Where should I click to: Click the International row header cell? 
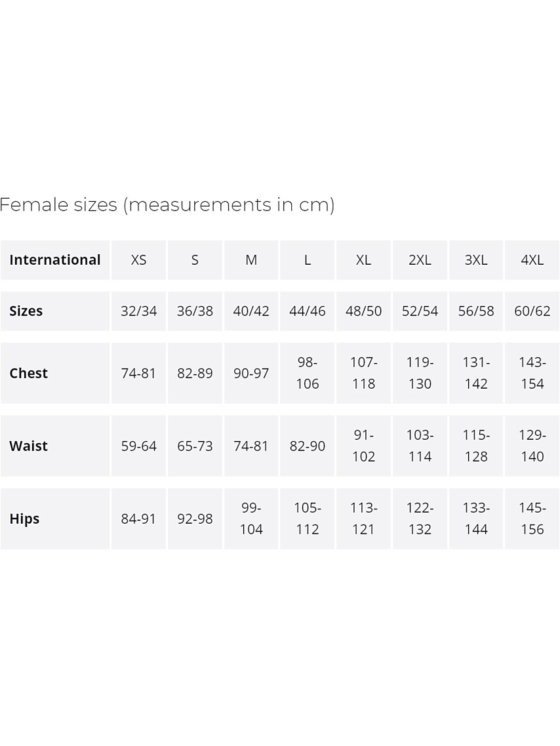[x=55, y=260]
